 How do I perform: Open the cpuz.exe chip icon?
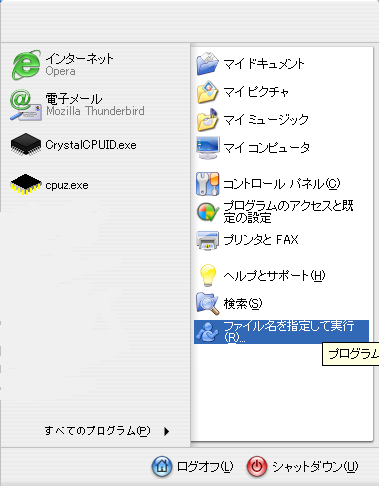pyautogui.click(x=26, y=184)
